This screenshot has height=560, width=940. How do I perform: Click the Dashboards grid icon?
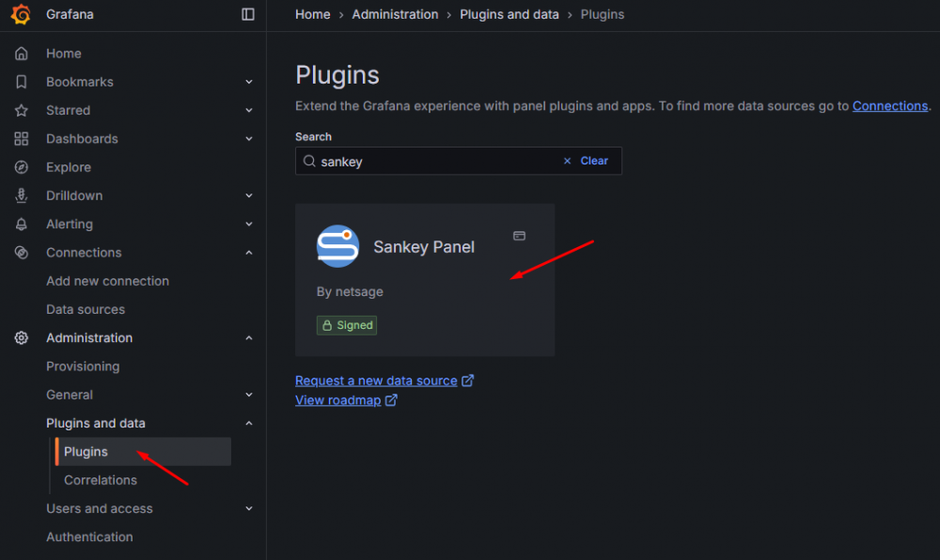click(22, 139)
